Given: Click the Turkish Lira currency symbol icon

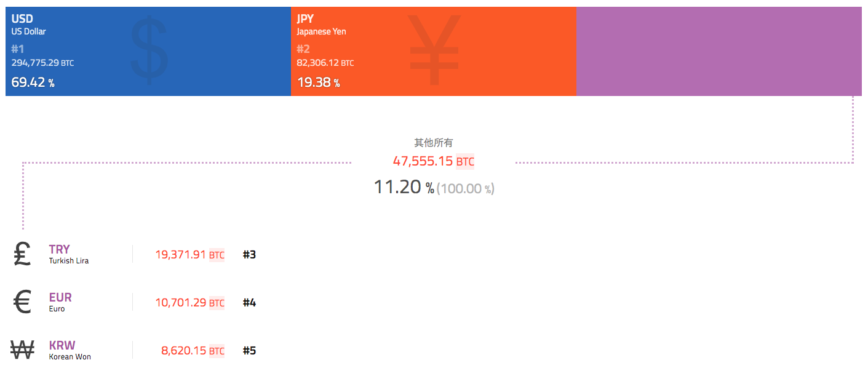Looking at the screenshot, I should pyautogui.click(x=22, y=254).
